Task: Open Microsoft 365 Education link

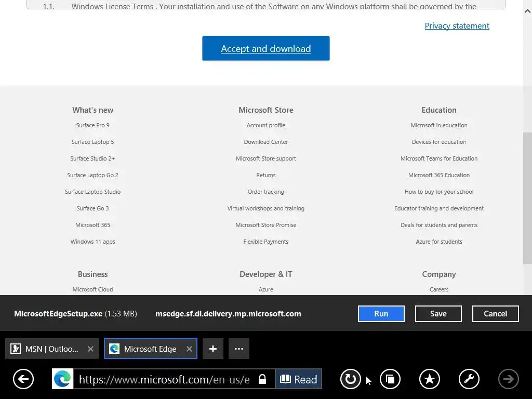Action: [x=439, y=175]
